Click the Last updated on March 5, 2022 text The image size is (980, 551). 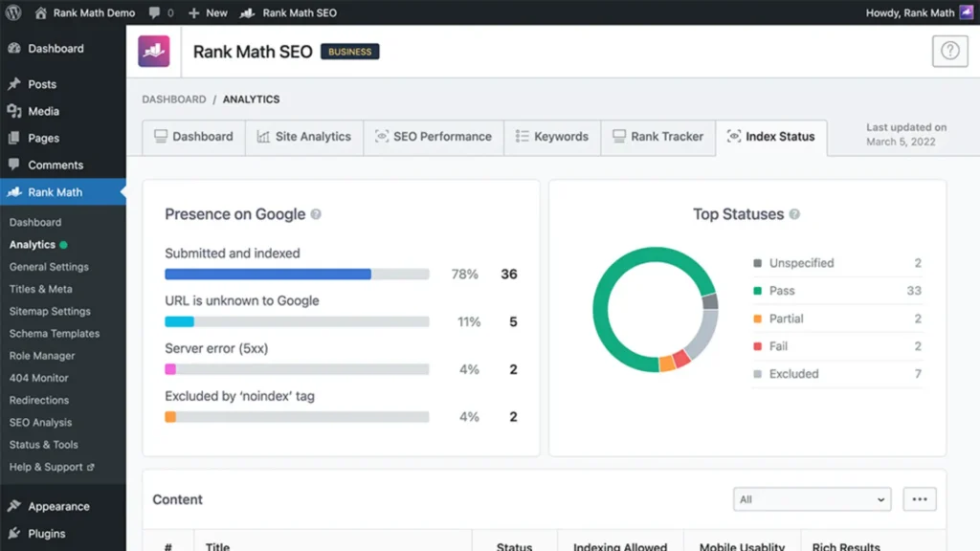click(906, 134)
